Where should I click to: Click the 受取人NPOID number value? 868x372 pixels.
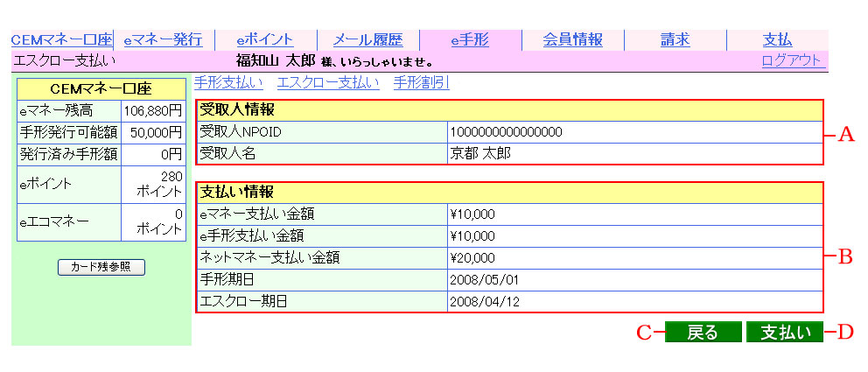505,132
